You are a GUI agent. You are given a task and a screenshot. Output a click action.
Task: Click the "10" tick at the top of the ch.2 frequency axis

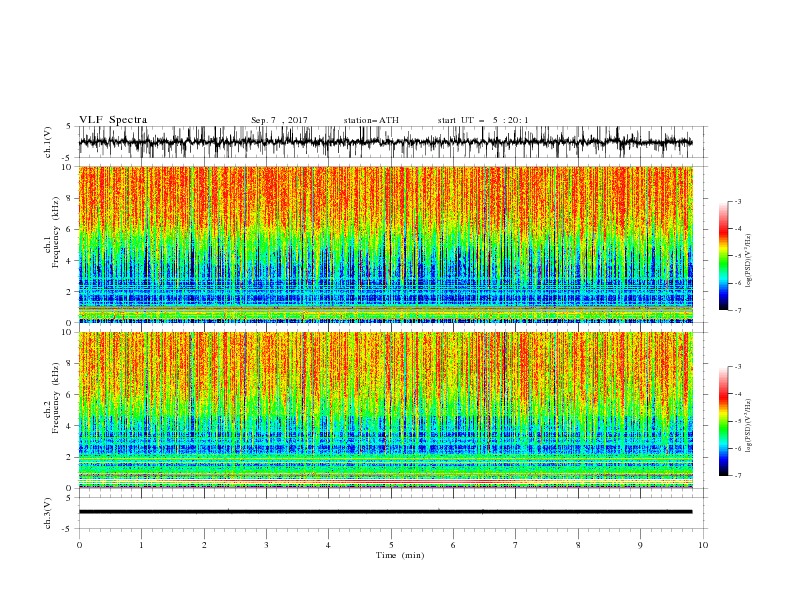68,332
